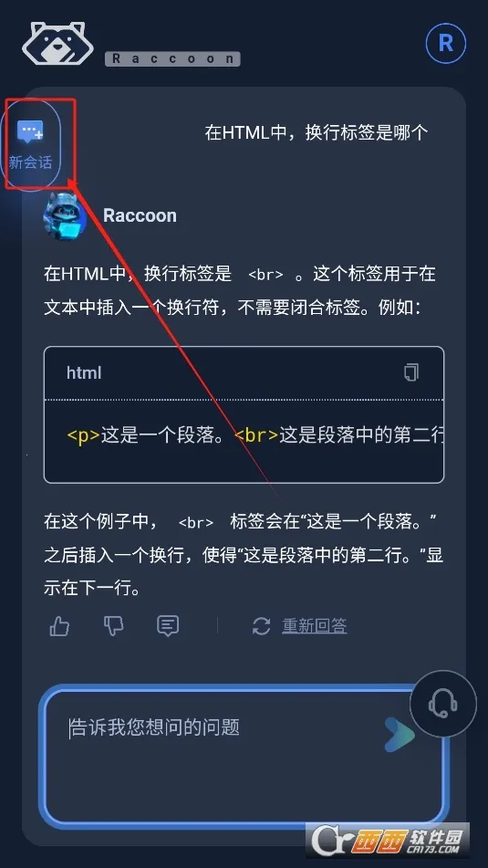Viewport: 488px width, 868px height.
Task: Click the html language label
Action: [x=84, y=372]
